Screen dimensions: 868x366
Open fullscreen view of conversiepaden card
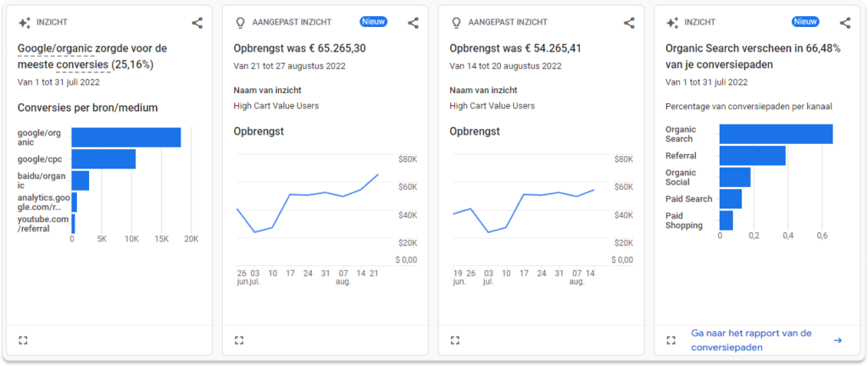671,340
